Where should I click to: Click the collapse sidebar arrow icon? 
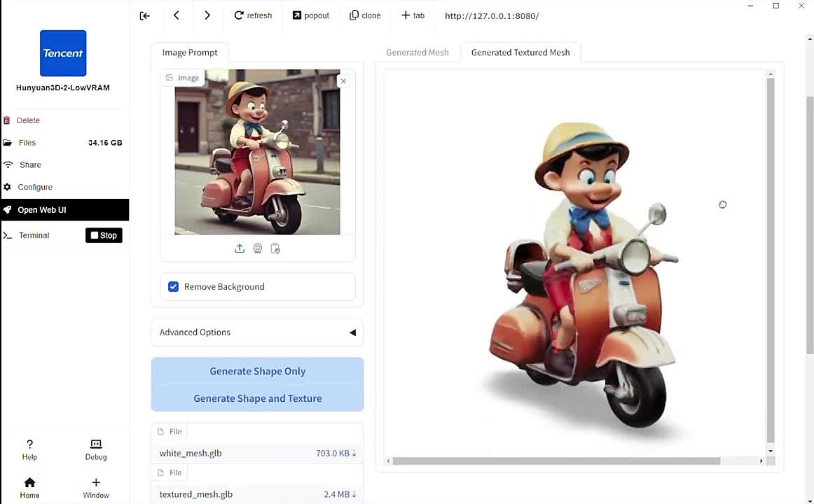pyautogui.click(x=145, y=15)
